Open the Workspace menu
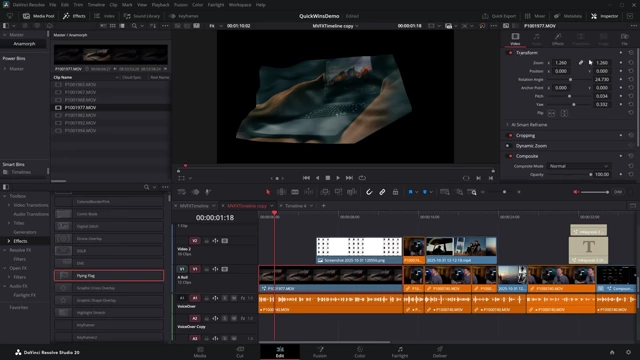Screen dimensions: 640x360 tap(240, 5)
